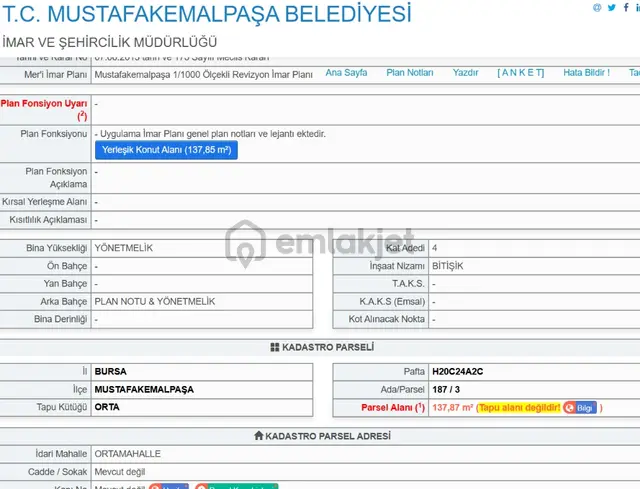Click the @ email icon in header
Viewport: 640px width, 489px height.
pos(597,7)
